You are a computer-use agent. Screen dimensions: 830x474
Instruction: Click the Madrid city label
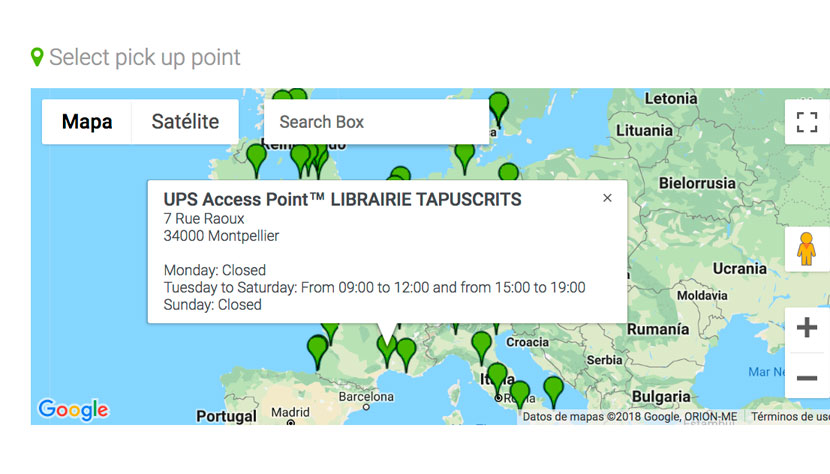pos(290,412)
